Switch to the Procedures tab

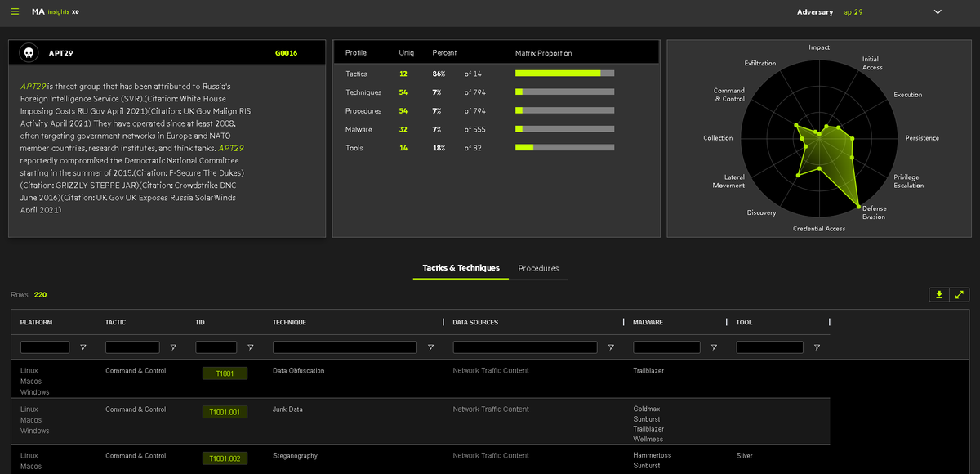pos(538,268)
